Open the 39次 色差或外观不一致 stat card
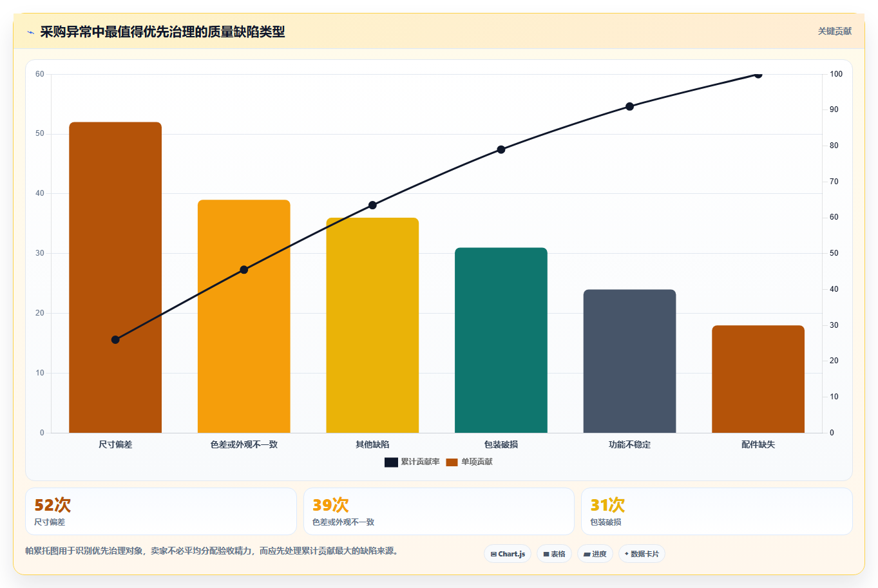 [x=439, y=511]
